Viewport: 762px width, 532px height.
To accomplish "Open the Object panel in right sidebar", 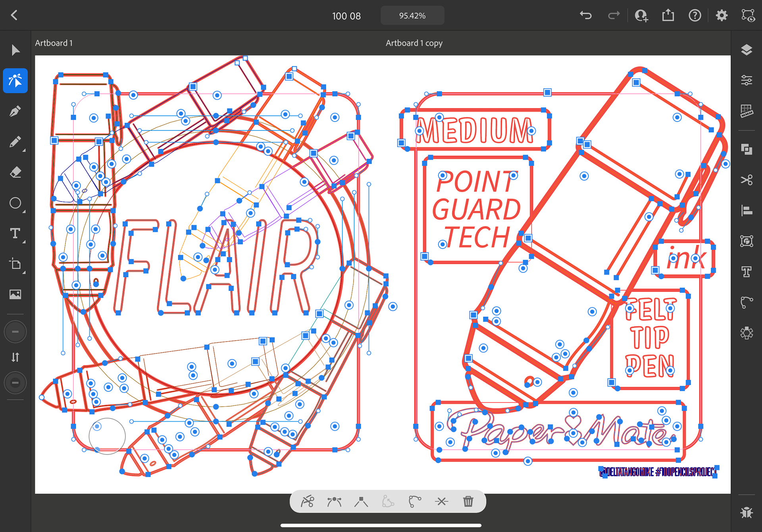I will 747,241.
